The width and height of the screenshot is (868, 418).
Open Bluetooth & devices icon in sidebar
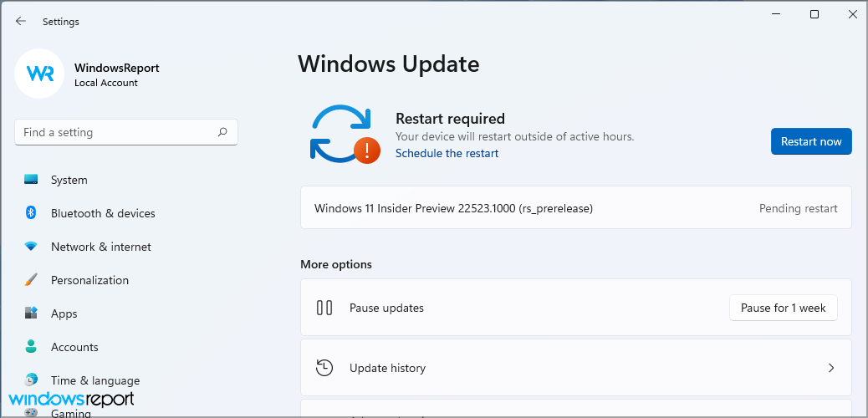31,212
